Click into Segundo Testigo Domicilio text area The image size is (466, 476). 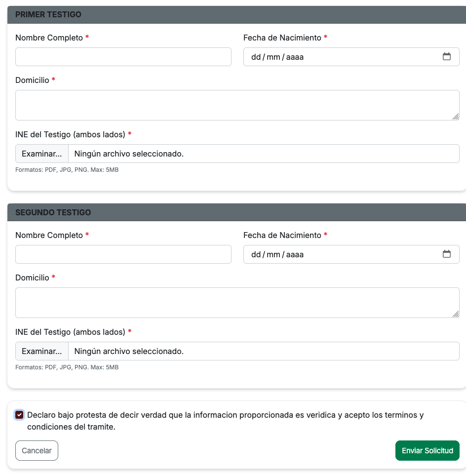click(x=237, y=303)
